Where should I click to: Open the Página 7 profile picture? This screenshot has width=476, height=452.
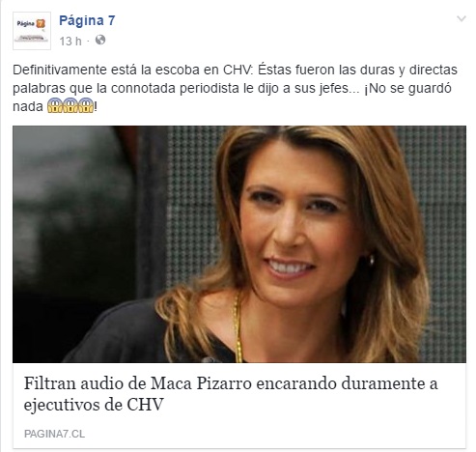32,31
